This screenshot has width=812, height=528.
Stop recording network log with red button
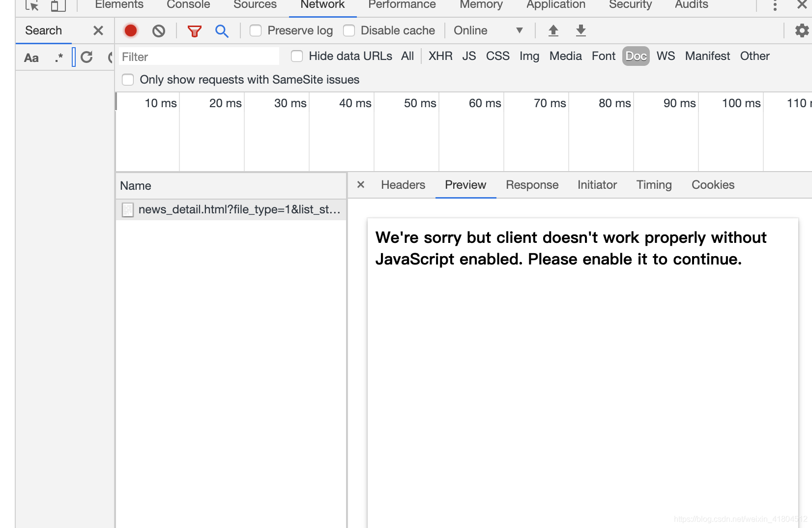pyautogui.click(x=131, y=30)
